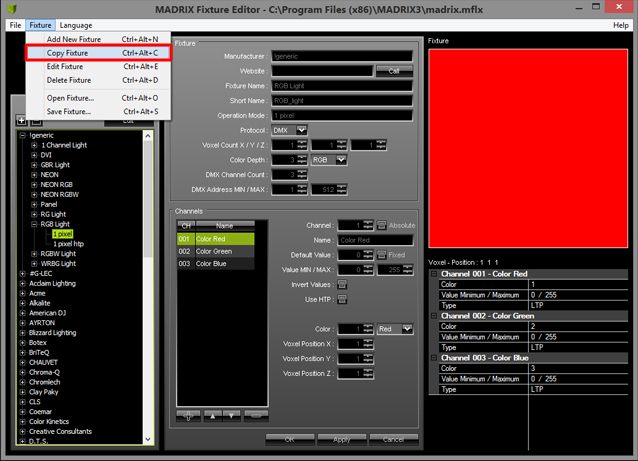Click the MADRIX logo icon in the title bar
638x461 pixels.
[x=13, y=9]
